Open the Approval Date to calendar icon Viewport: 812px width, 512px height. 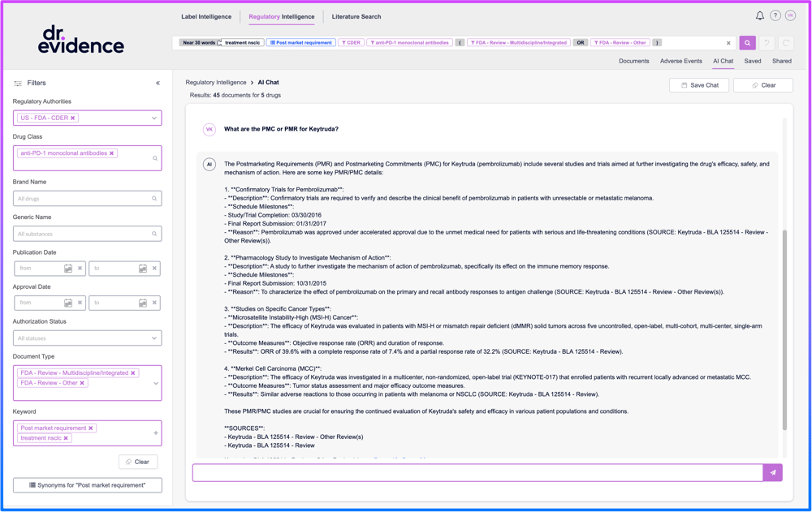click(x=142, y=303)
